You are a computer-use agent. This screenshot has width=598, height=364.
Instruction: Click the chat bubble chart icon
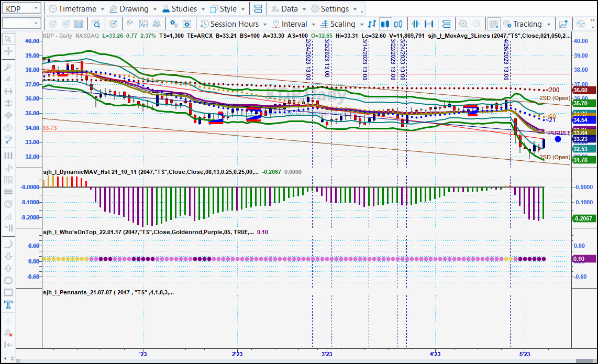coord(581,24)
